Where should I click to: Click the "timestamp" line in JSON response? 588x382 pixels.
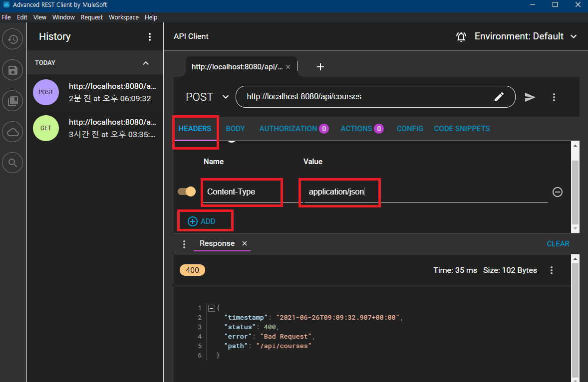click(313, 318)
